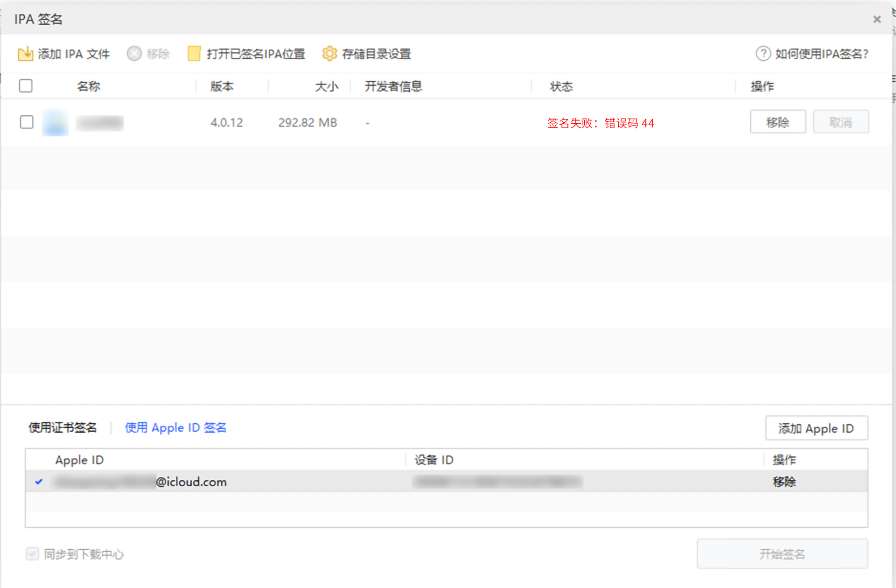Remove the iCloud Apple ID entry
This screenshot has height=588, width=896.
pos(784,482)
